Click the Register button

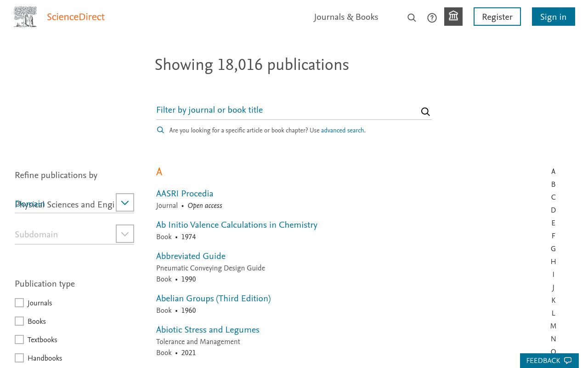click(497, 17)
